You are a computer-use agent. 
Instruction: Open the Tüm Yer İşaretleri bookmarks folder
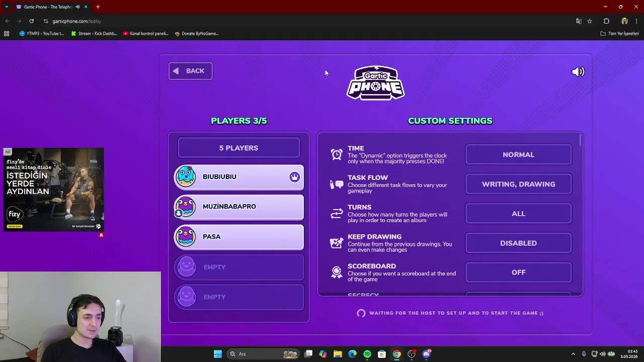[619, 34]
